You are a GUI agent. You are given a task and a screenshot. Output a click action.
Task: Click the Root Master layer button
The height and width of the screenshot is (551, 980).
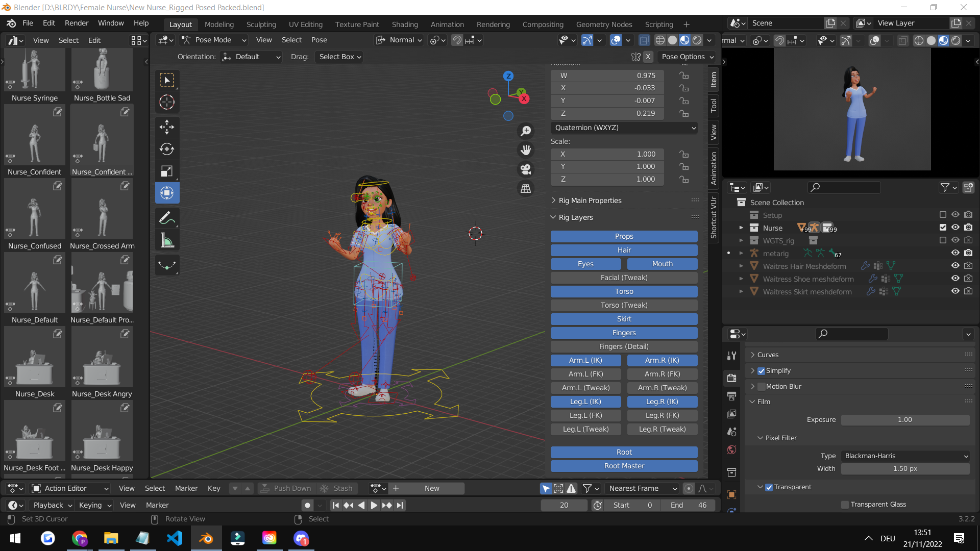click(x=624, y=466)
